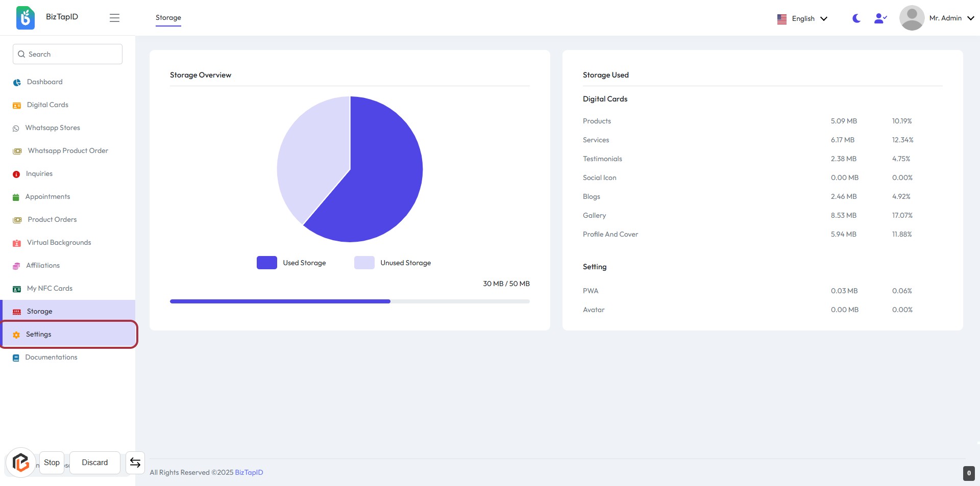Image resolution: width=980 pixels, height=486 pixels.
Task: Click the Virtual Backgrounds icon
Action: 17,243
